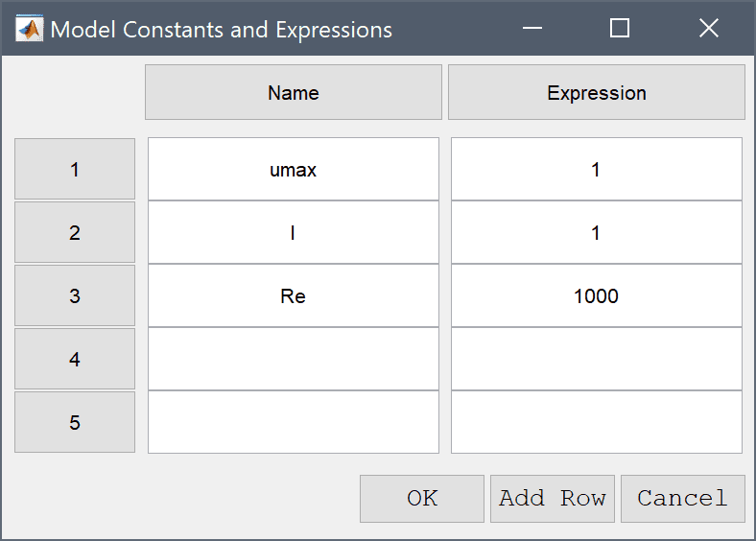Image resolution: width=756 pixels, height=541 pixels.
Task: Select row header number 1
Action: [x=75, y=169]
